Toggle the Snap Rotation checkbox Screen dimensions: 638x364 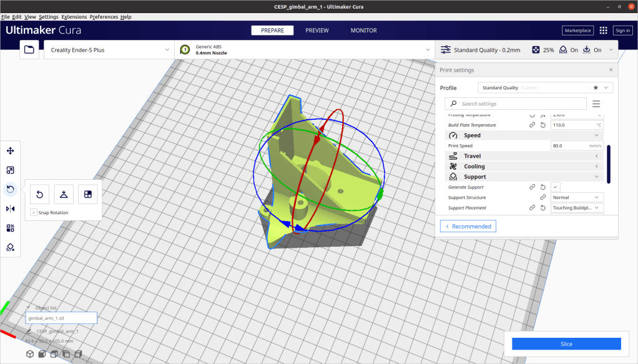pyautogui.click(x=34, y=213)
